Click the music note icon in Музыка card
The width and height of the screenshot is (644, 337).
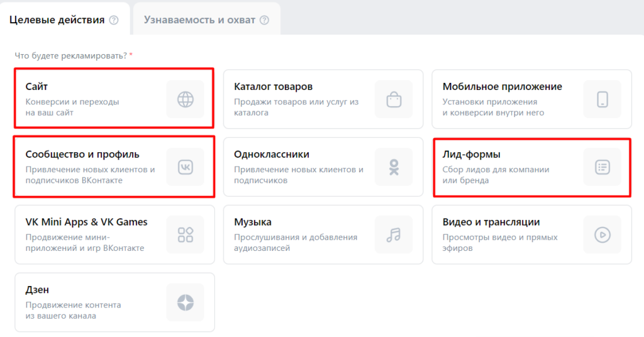click(x=394, y=235)
